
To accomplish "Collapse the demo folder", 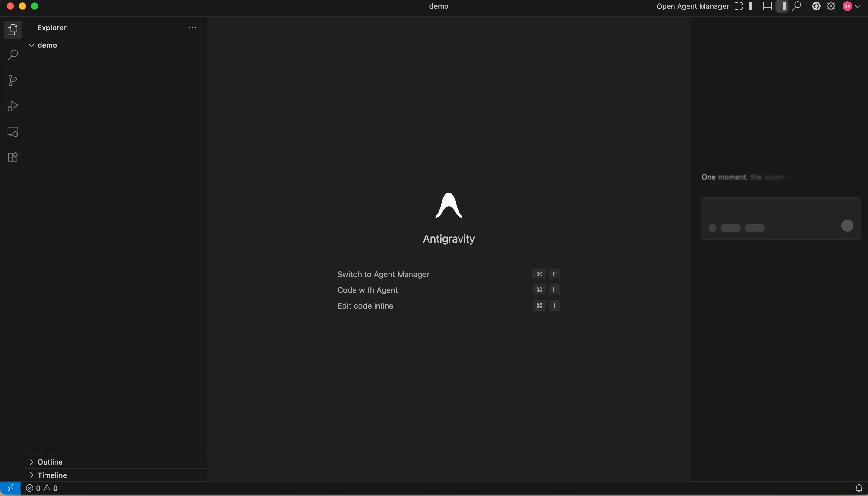I will point(32,45).
